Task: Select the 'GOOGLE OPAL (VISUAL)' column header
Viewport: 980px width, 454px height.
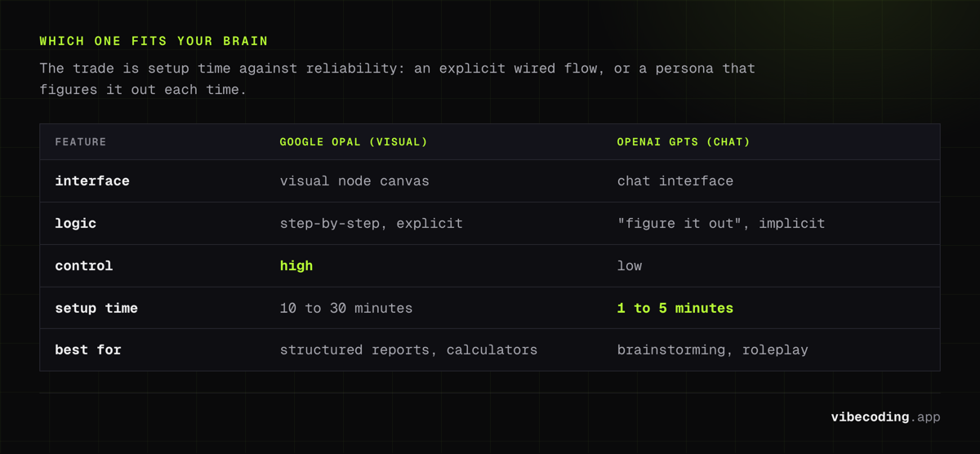Action: tap(354, 142)
